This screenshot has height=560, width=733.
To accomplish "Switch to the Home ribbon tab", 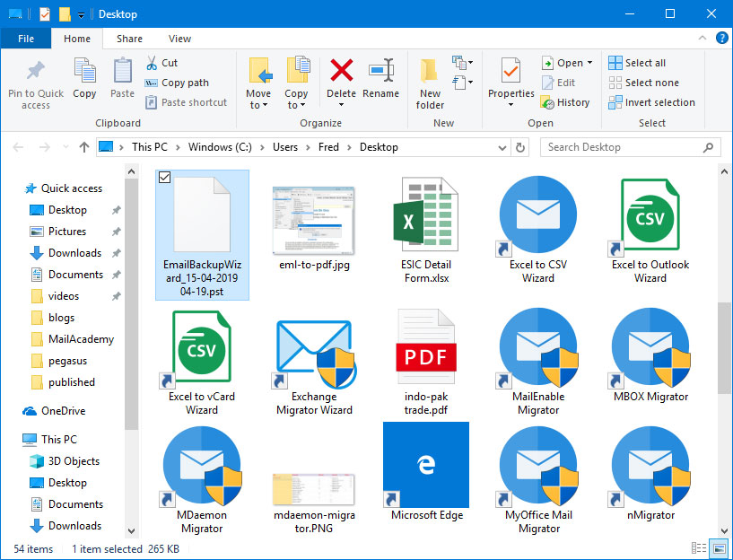I will (77, 39).
